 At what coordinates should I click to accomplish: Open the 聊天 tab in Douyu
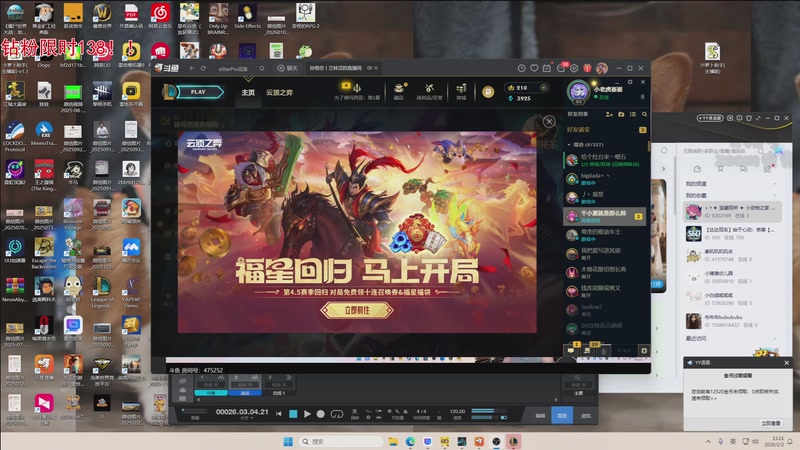point(287,68)
